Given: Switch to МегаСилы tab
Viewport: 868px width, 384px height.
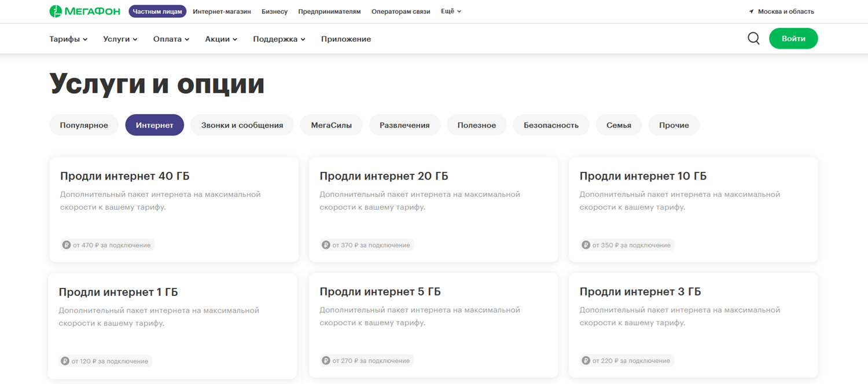Looking at the screenshot, I should coord(331,125).
